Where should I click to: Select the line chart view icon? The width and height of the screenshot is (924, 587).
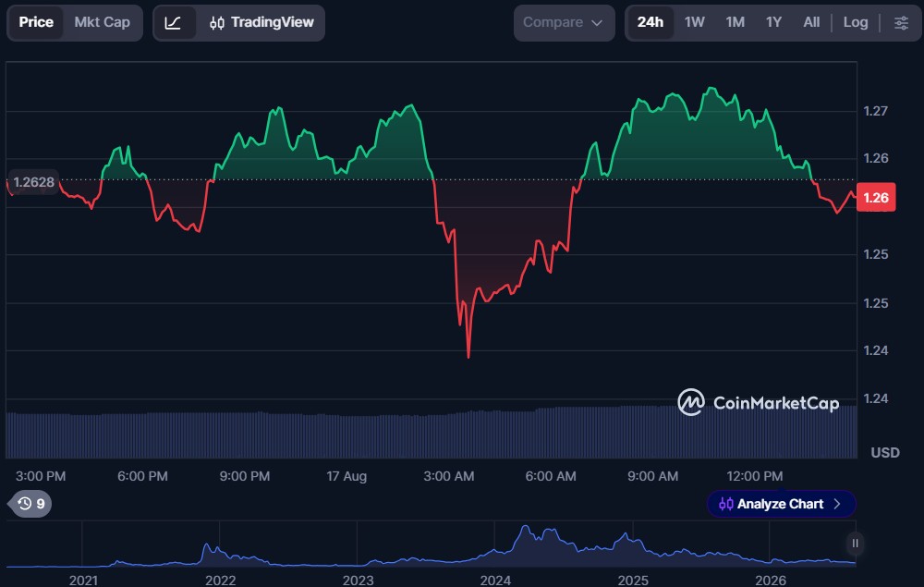pyautogui.click(x=173, y=23)
